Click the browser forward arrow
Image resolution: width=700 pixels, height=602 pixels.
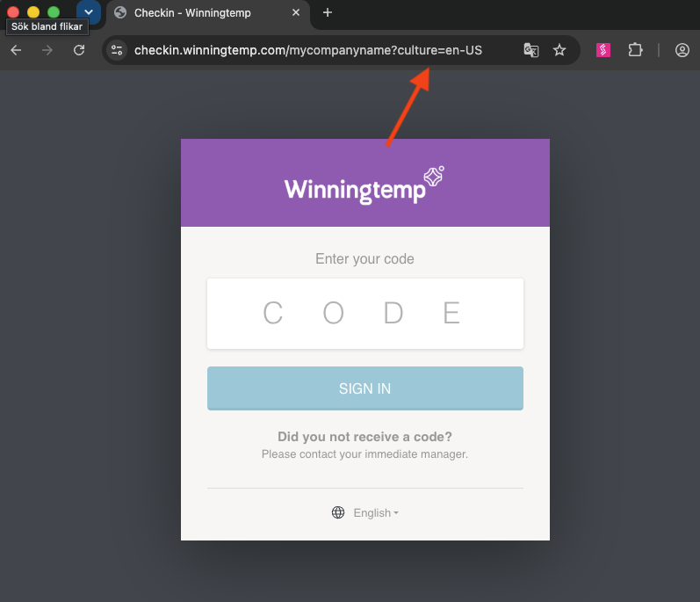[47, 50]
